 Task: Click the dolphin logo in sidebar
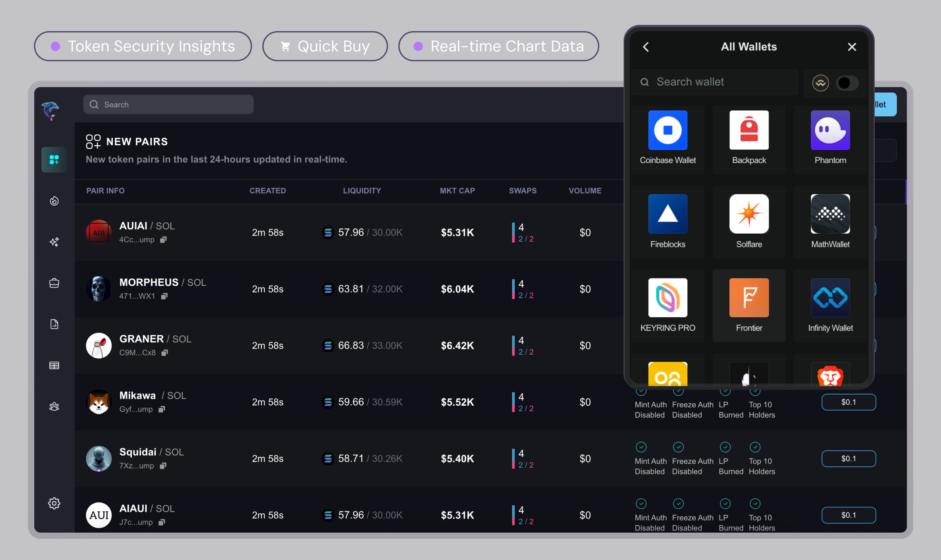51,111
